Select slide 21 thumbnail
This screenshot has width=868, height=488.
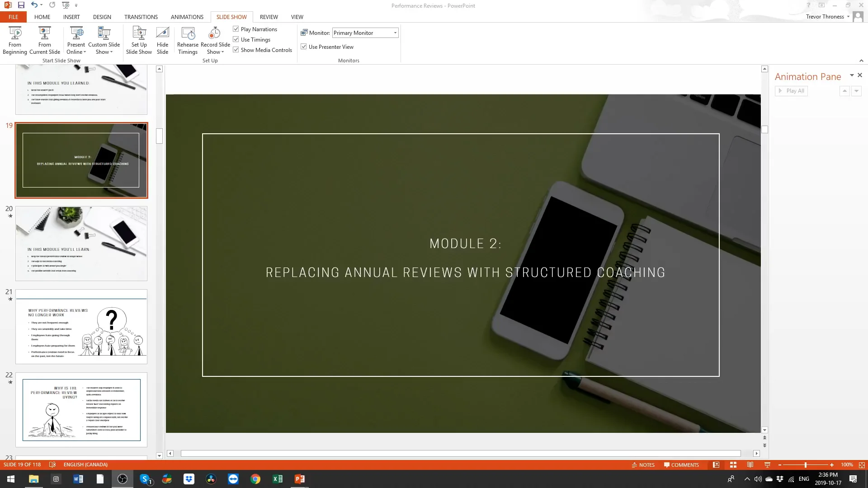[x=81, y=327]
